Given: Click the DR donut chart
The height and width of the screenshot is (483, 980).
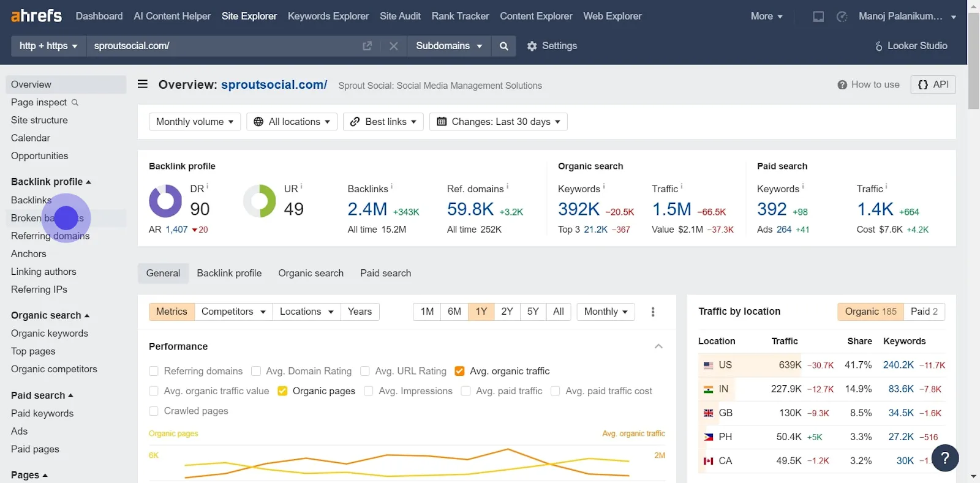Looking at the screenshot, I should 165,201.
